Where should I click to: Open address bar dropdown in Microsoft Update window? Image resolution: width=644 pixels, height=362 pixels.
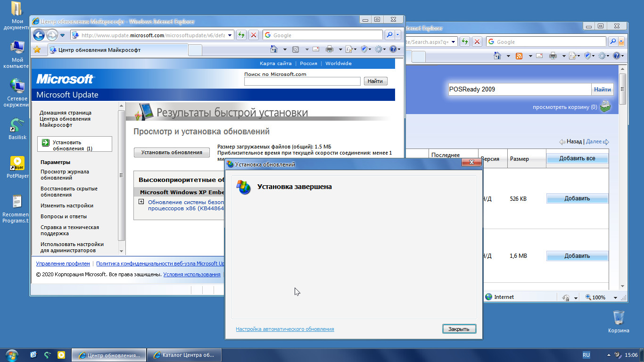231,35
